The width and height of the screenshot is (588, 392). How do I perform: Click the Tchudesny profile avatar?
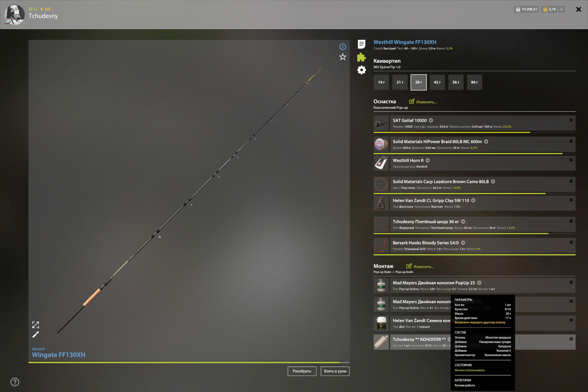point(14,14)
